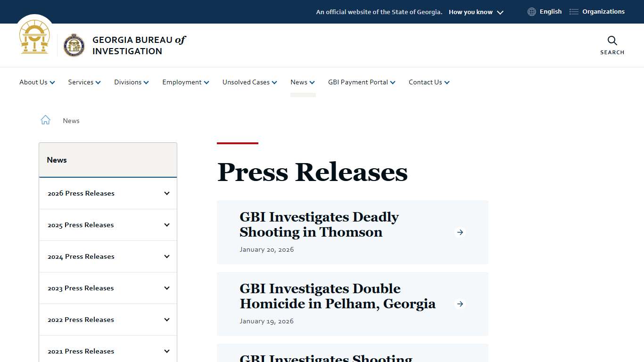Expand the How you know dropdown
The image size is (644, 362).
click(x=476, y=12)
